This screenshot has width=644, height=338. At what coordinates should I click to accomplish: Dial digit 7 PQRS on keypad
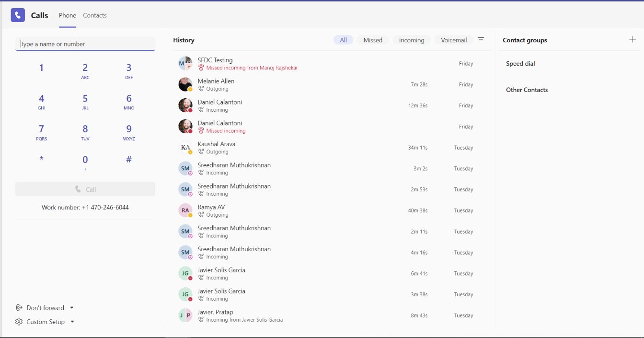coord(41,132)
